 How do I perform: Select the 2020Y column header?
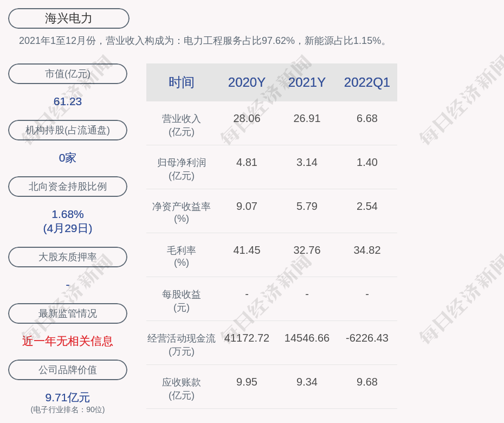tap(247, 82)
